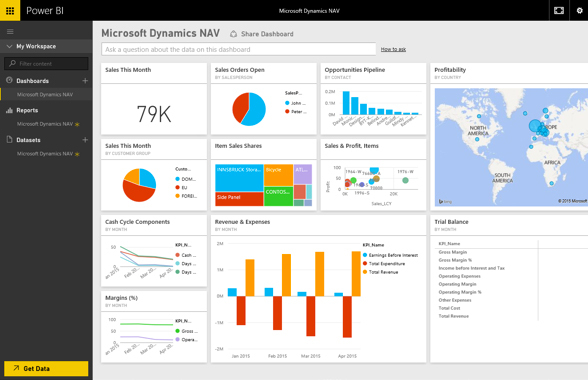Open the How to ask link
588x380 pixels.
point(393,49)
